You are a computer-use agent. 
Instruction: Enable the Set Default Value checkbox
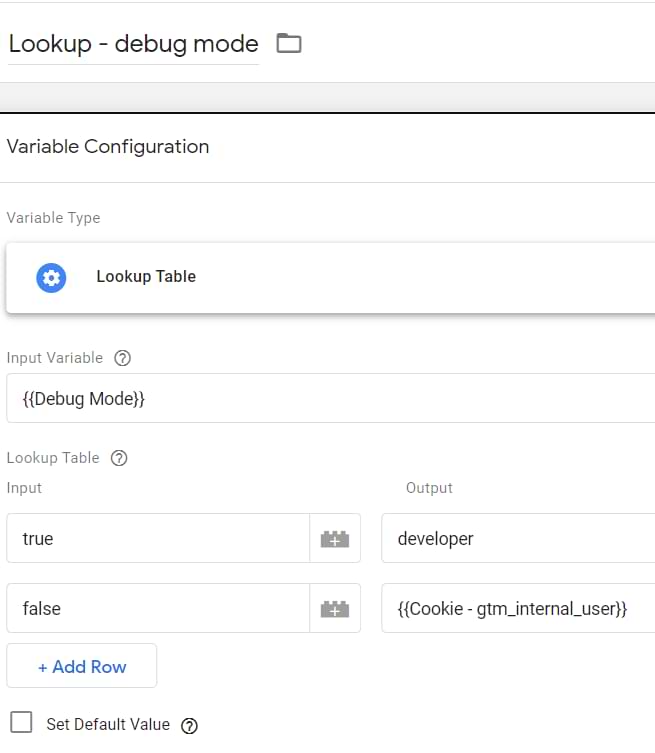(21, 723)
